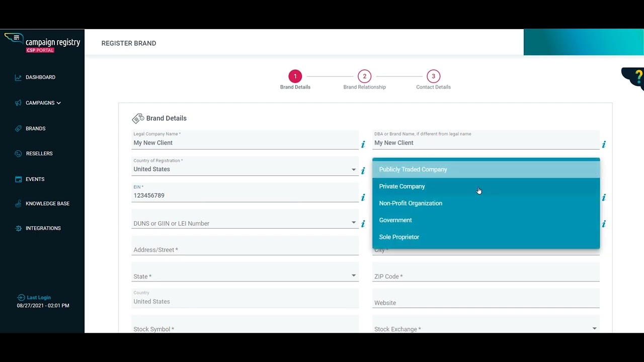
Task: Open the Resellers sidebar item
Action: pyautogui.click(x=39, y=154)
